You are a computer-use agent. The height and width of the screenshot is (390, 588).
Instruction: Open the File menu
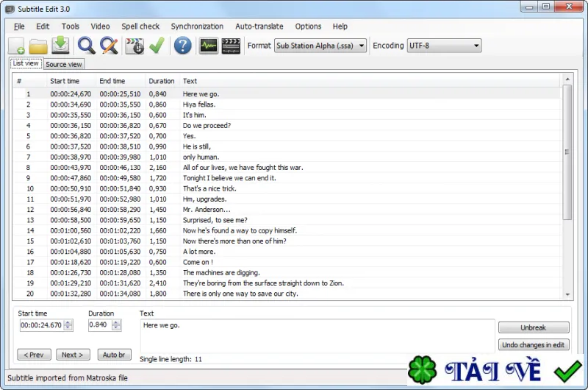(x=19, y=26)
